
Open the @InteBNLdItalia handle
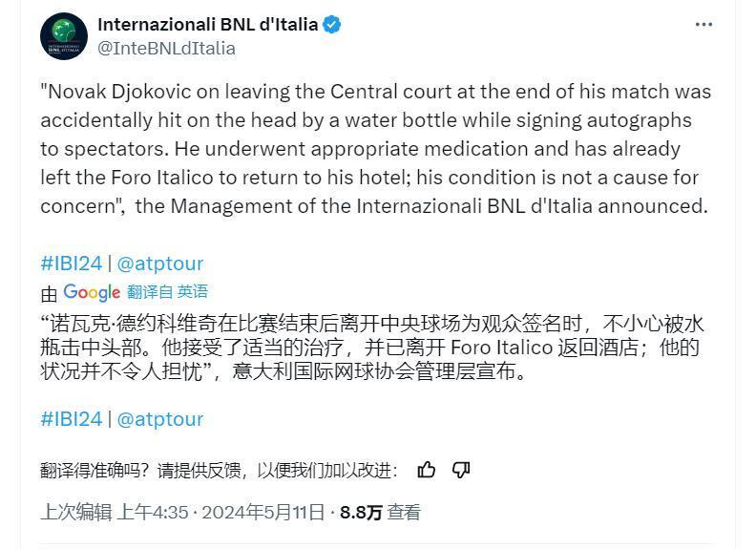point(166,49)
